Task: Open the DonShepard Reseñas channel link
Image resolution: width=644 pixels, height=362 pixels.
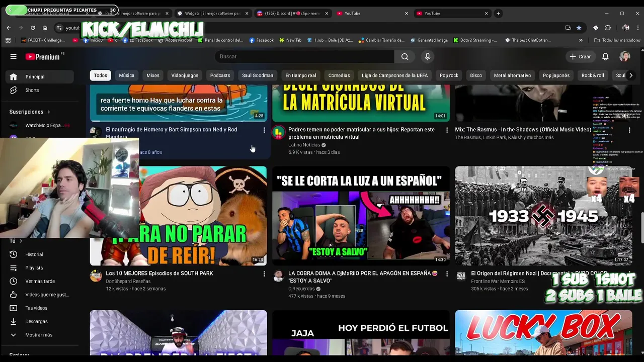Action: click(x=128, y=281)
